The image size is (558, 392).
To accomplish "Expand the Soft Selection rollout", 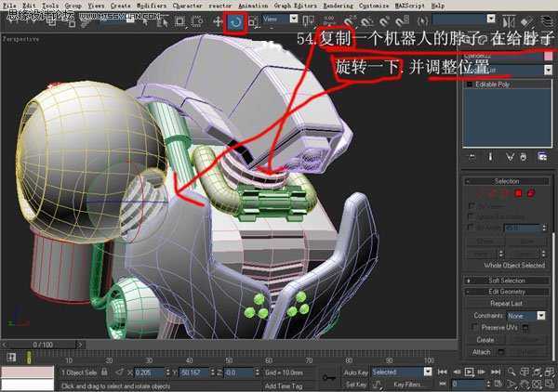I will pyautogui.click(x=507, y=281).
